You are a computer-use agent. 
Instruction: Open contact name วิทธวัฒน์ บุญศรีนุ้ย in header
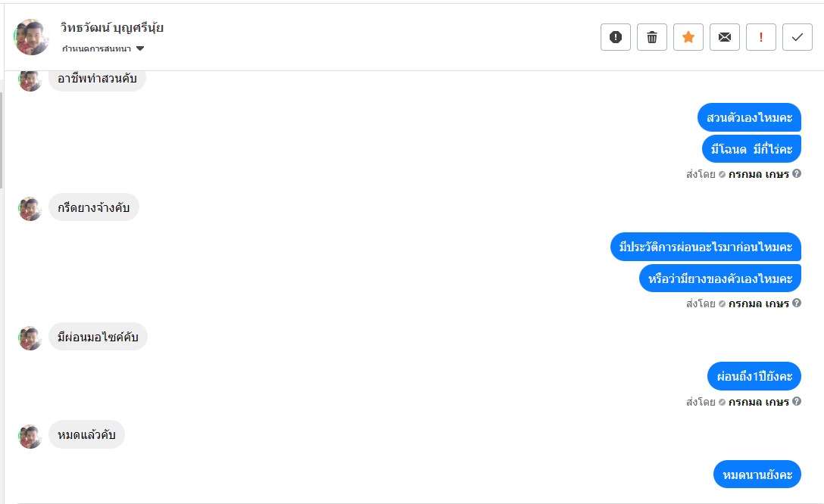[112, 28]
